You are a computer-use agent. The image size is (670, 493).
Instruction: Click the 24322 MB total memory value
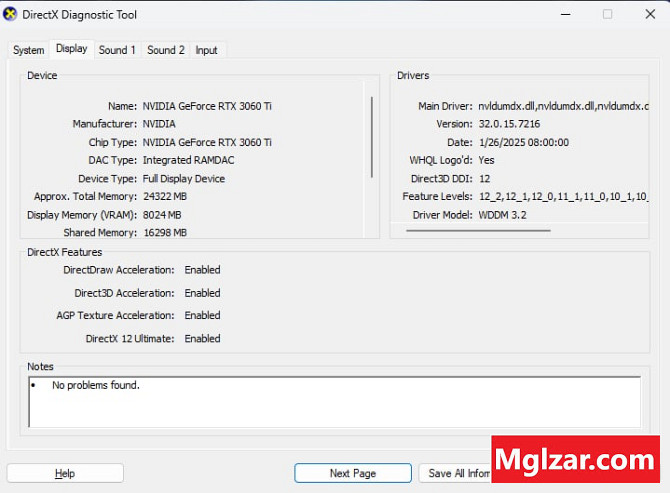pos(165,197)
